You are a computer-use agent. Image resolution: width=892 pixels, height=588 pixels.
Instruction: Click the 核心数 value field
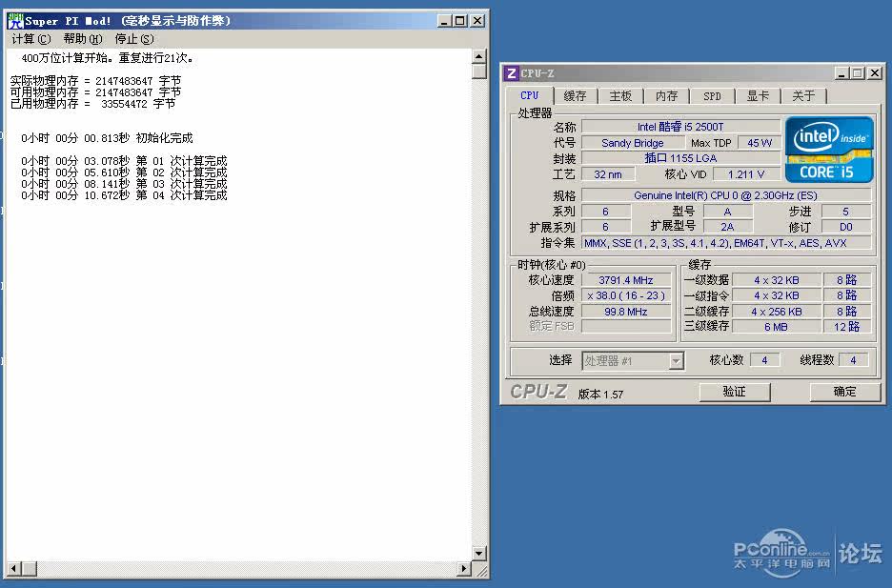tap(765, 360)
